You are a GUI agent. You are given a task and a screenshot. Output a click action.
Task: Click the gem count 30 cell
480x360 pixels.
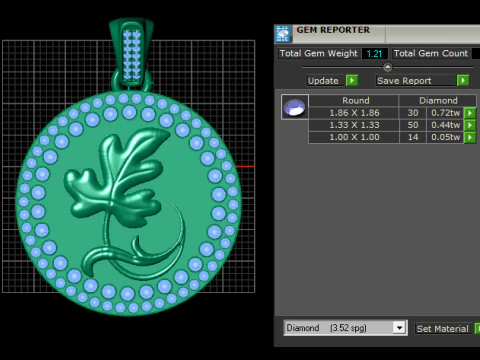[x=413, y=113]
